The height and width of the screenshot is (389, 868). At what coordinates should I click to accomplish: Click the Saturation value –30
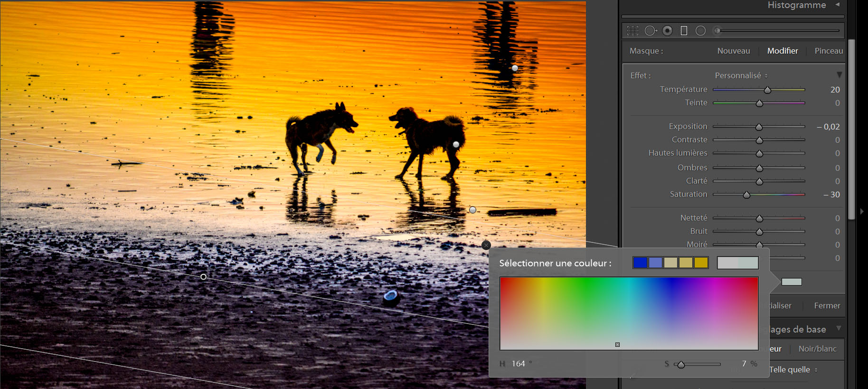(831, 194)
